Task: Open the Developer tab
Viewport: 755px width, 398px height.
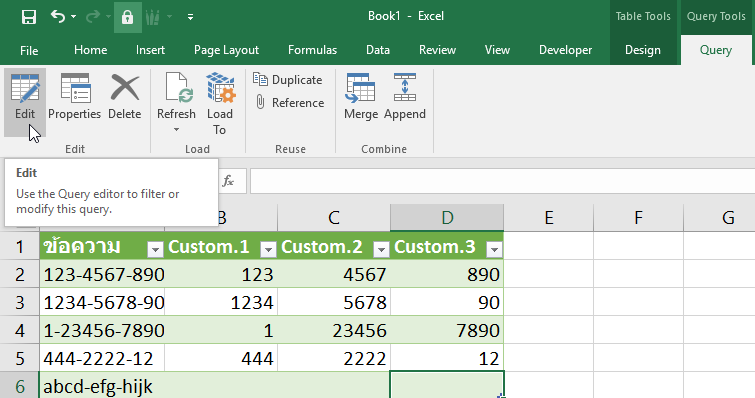Action: click(x=565, y=50)
